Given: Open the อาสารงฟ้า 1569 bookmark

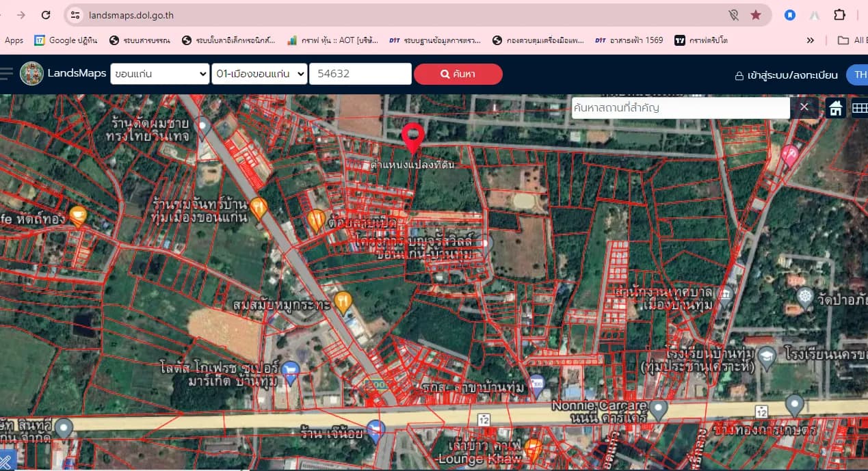Looking at the screenshot, I should 629,40.
